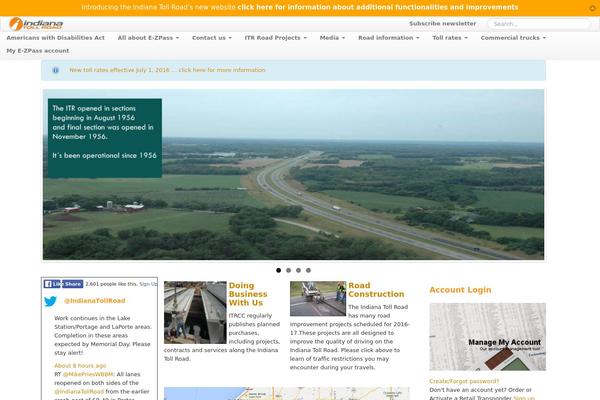This screenshot has height=400, width=600.
Task: Dismiss the orange announcement banner close icon
Action: click(592, 8)
